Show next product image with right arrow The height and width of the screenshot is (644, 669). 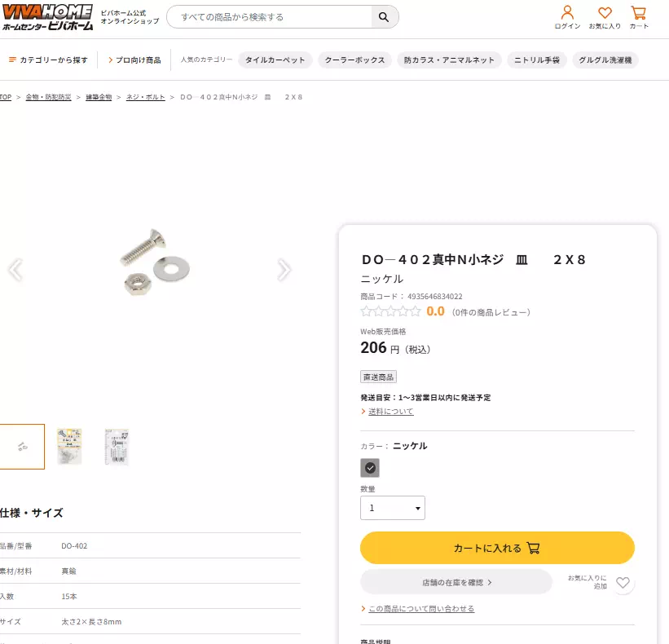[x=284, y=269]
